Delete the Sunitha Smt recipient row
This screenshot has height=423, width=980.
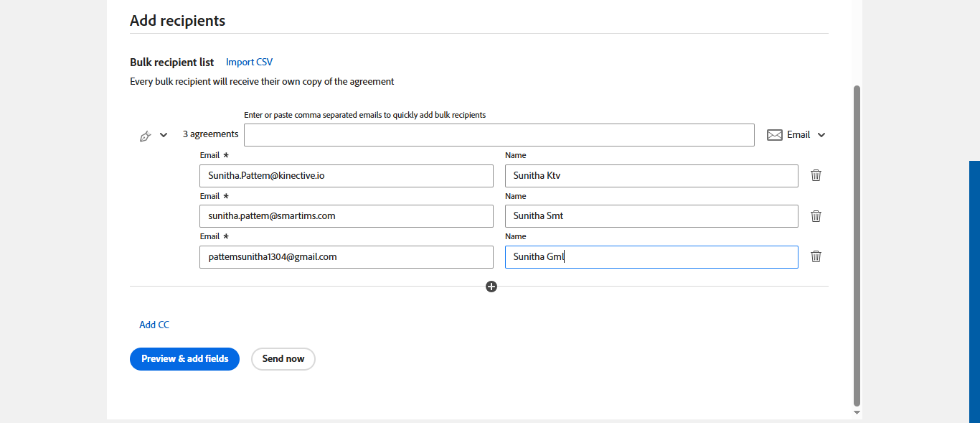tap(816, 215)
